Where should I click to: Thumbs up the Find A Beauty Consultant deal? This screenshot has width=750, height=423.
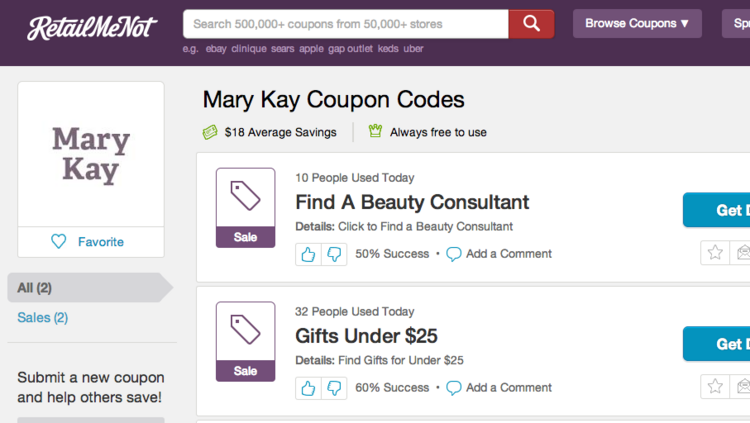[308, 254]
